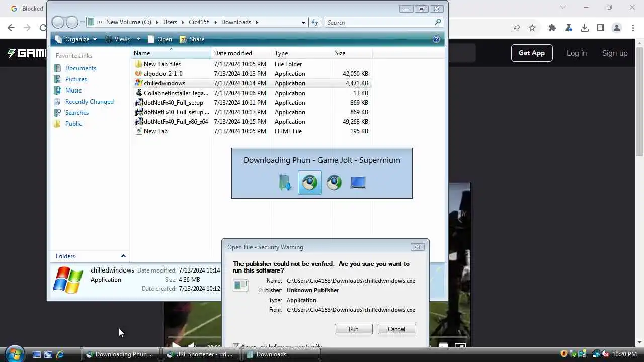
Task: Open Explorer help via the question mark icon
Action: pyautogui.click(x=436, y=39)
